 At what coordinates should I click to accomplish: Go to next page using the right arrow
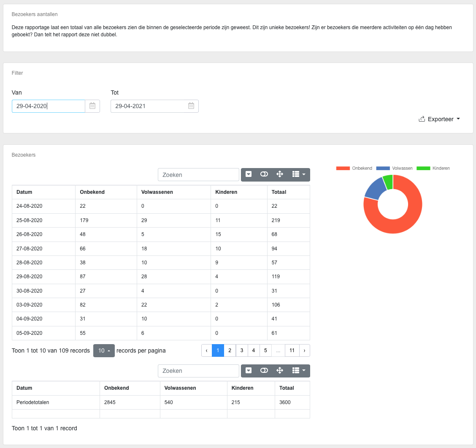(304, 350)
